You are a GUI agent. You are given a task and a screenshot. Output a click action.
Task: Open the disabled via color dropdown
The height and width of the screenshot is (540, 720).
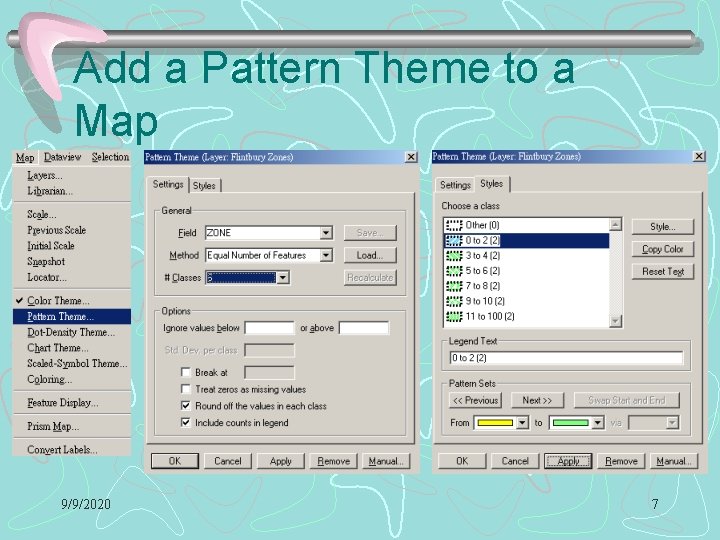672,422
